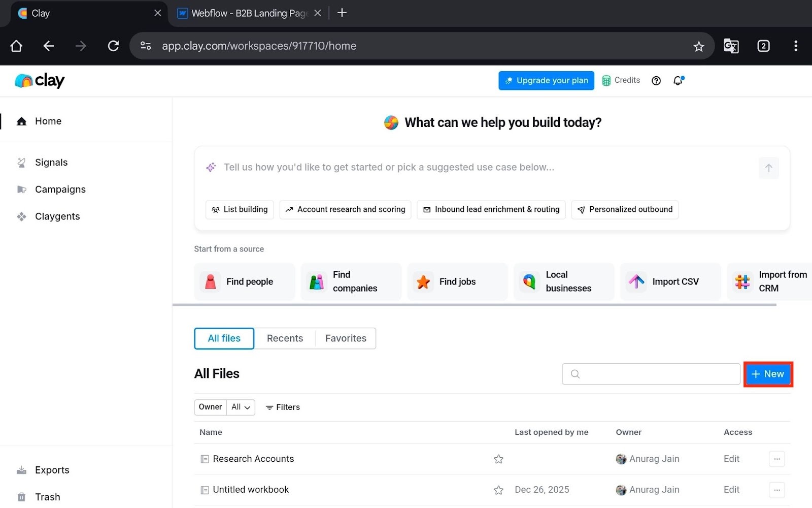Close the Webflow browser tab
The width and height of the screenshot is (812, 508).
318,13
